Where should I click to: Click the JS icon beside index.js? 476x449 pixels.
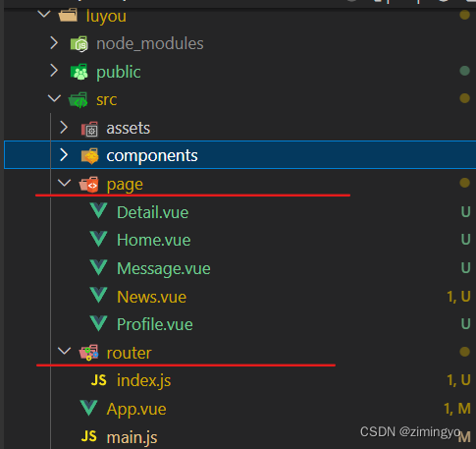pyautogui.click(x=98, y=380)
